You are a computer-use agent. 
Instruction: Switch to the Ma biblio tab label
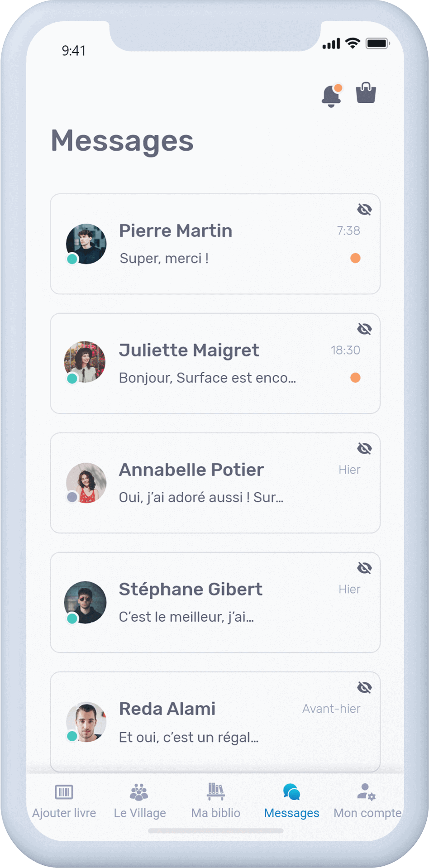216,813
